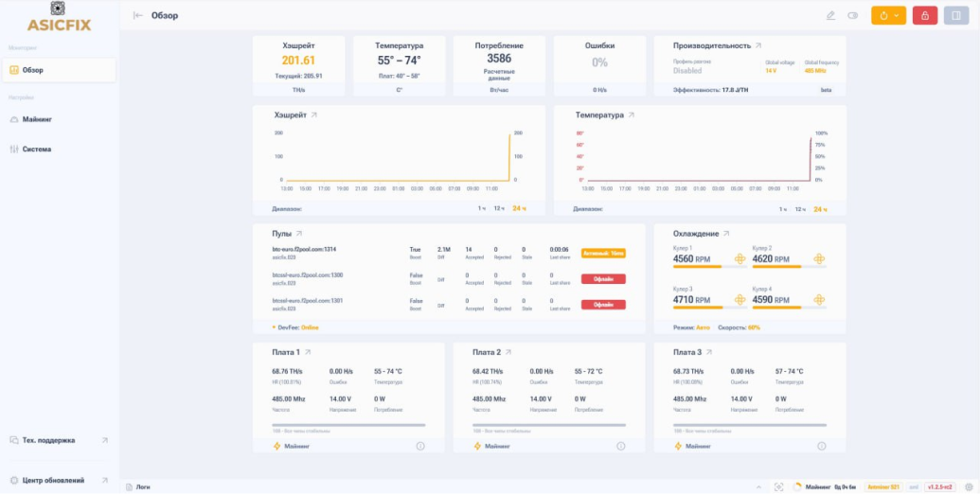980x494 pixels.
Task: Open the orange power dropdown button
Action: (888, 15)
